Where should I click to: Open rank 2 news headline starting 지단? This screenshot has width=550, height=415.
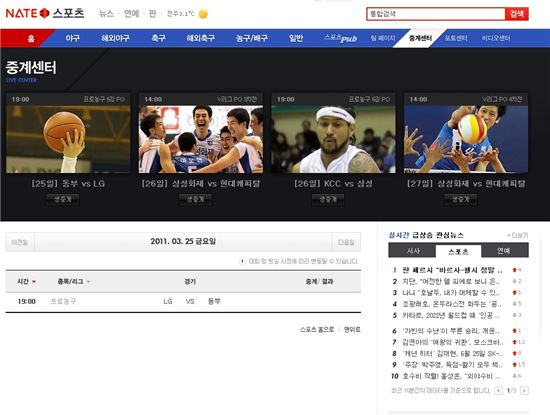coord(452,281)
